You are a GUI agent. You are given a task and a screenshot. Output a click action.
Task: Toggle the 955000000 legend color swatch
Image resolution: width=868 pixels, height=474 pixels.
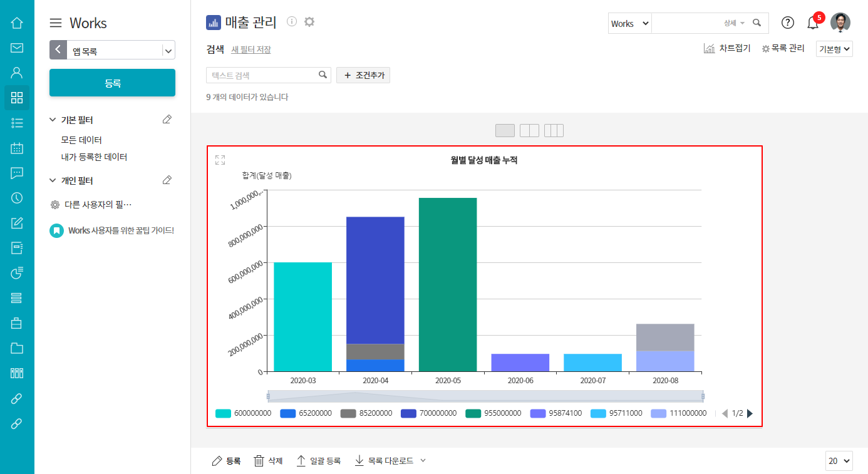pos(473,413)
